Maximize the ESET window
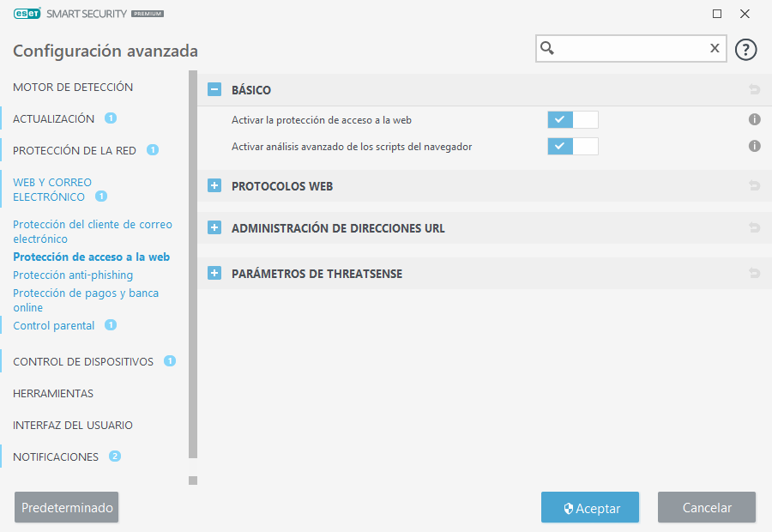This screenshot has width=772, height=532. (x=717, y=14)
